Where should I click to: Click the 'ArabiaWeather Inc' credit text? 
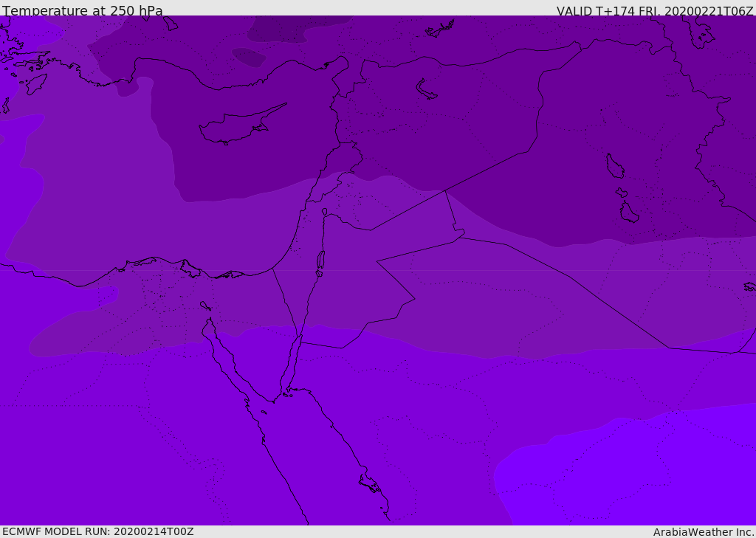[703, 532]
